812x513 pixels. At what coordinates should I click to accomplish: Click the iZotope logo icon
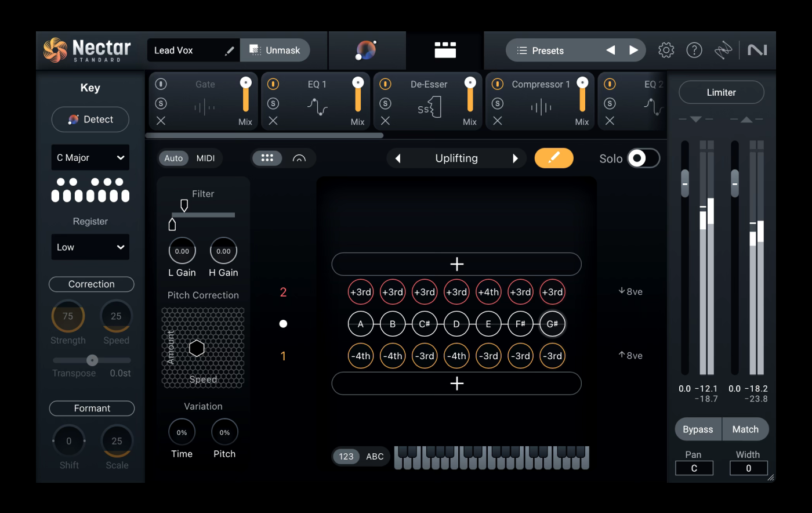[723, 50]
